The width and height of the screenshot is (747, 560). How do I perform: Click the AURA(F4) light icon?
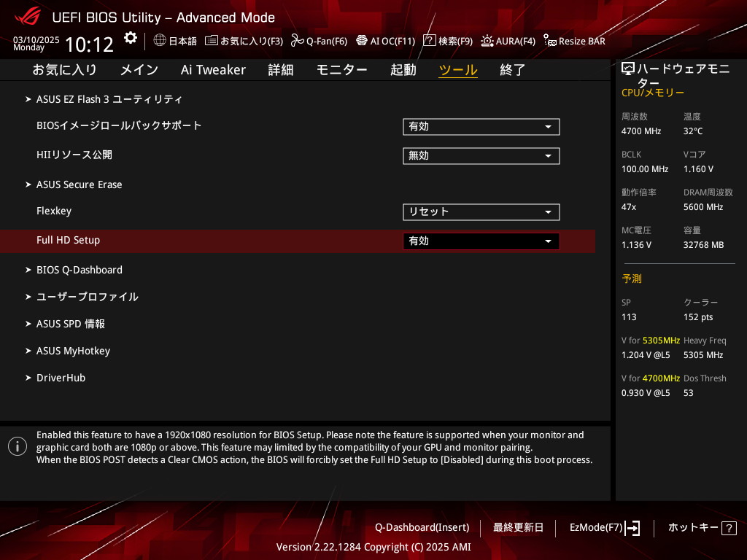(487, 41)
